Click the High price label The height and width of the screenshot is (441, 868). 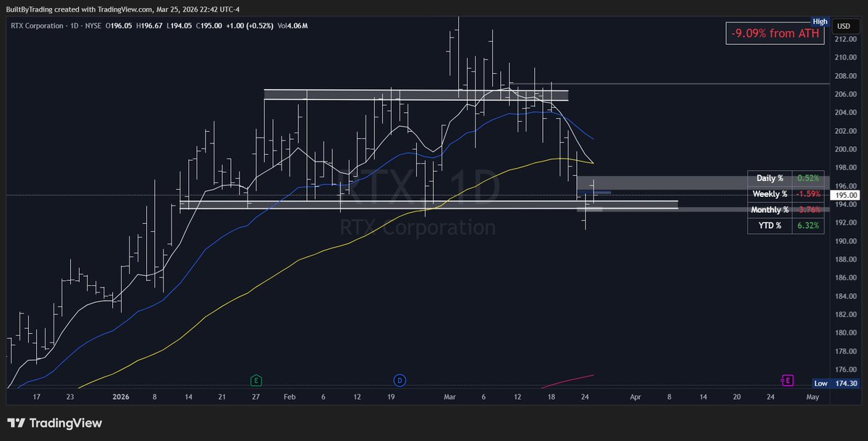819,22
